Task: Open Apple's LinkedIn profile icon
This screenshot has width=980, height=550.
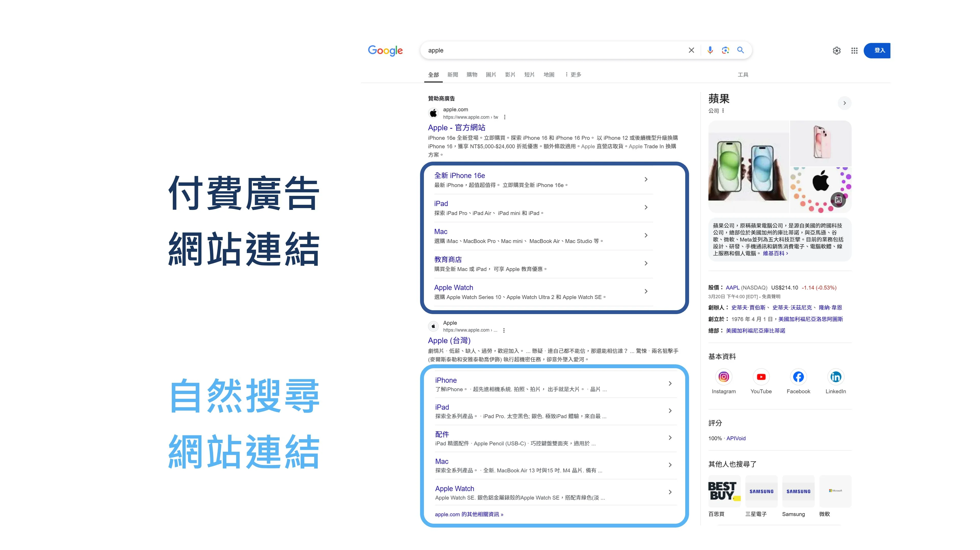Action: (836, 377)
